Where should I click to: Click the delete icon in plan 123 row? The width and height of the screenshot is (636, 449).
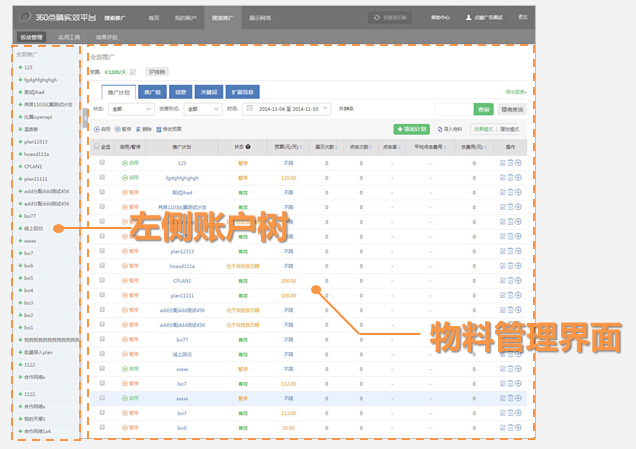pos(510,162)
